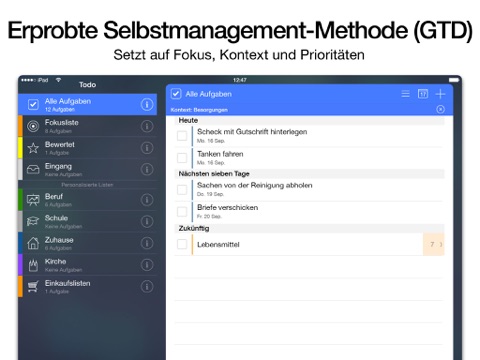Select Beruf list in sidebar
This screenshot has height=360, width=480.
pyautogui.click(x=87, y=200)
